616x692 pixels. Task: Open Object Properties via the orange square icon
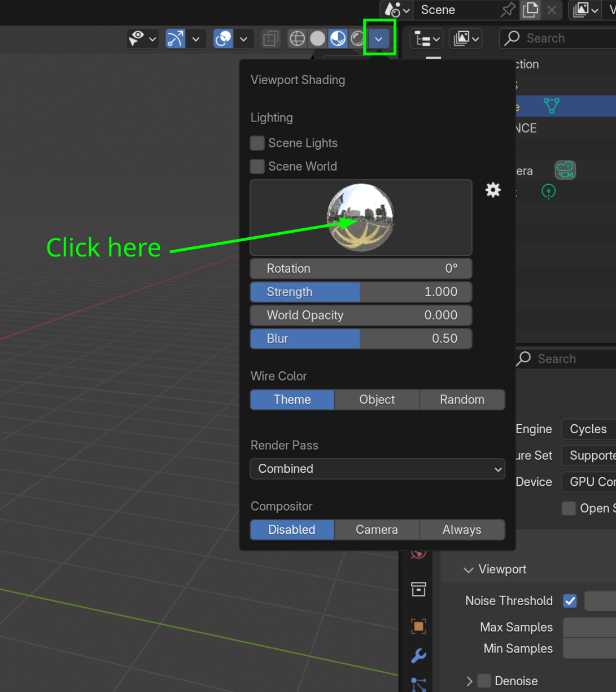418,626
